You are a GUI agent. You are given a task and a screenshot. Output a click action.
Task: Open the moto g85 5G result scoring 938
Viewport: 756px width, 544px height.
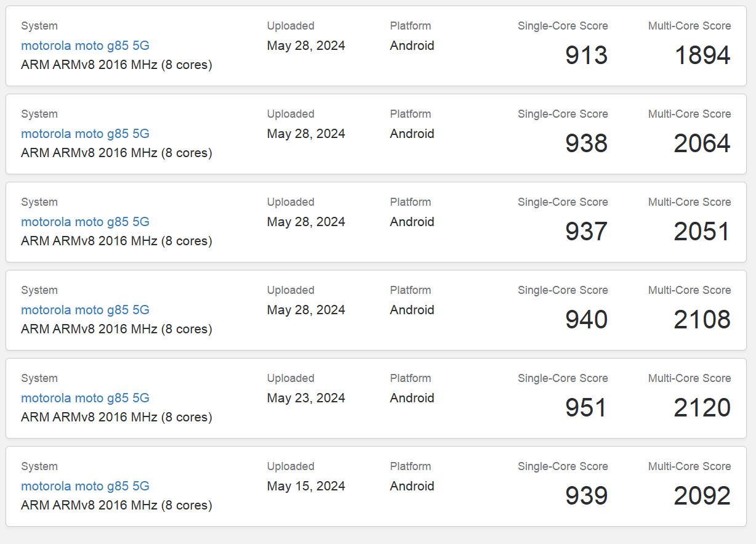85,134
